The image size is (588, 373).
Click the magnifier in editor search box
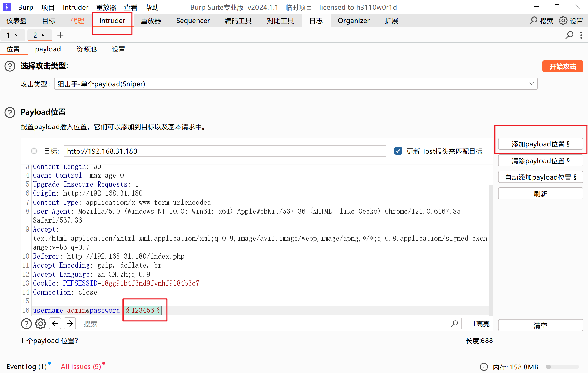(455, 324)
